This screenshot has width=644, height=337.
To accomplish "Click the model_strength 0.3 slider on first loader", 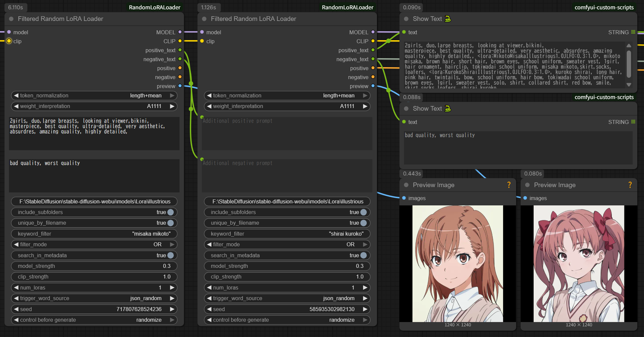I will tap(94, 266).
